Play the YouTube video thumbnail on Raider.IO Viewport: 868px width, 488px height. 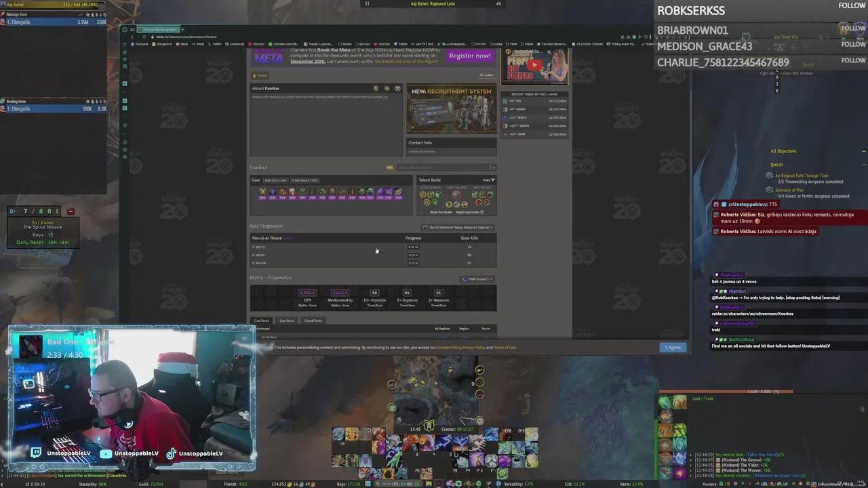coord(535,65)
